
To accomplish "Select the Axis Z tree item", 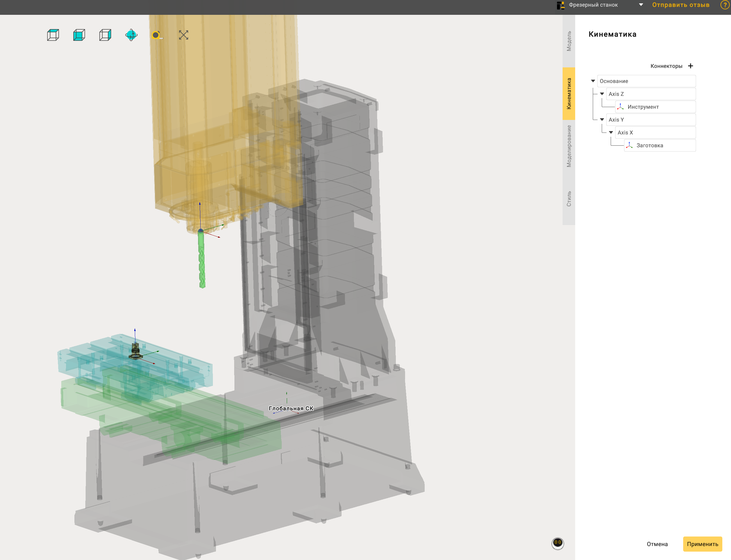I will [651, 94].
